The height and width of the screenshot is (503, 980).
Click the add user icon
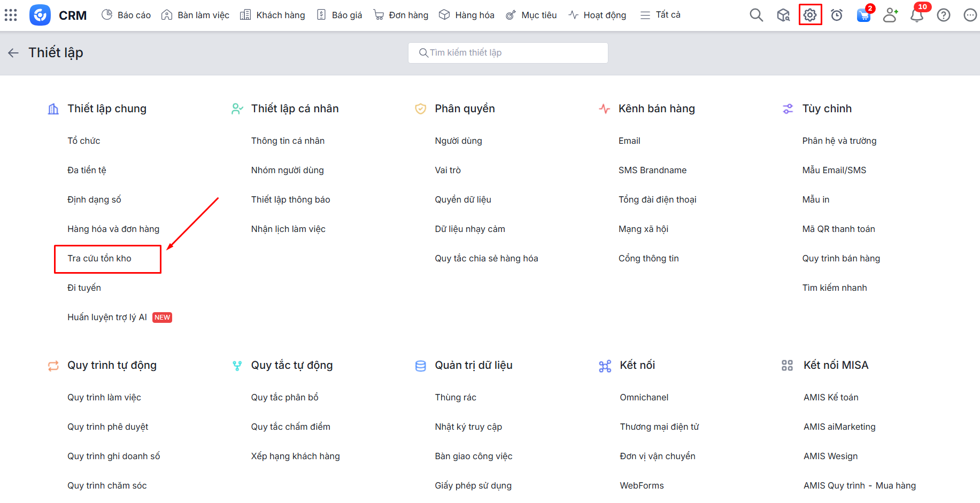click(x=890, y=15)
